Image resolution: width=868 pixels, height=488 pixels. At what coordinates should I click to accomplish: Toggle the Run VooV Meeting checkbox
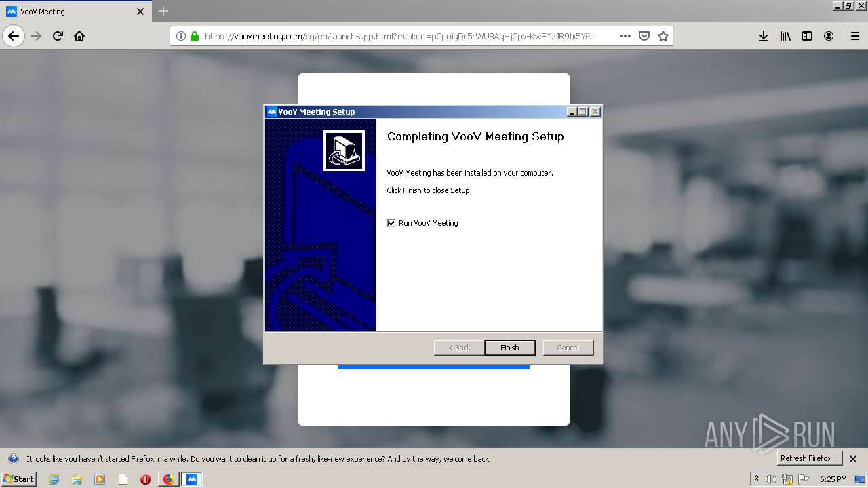point(391,223)
